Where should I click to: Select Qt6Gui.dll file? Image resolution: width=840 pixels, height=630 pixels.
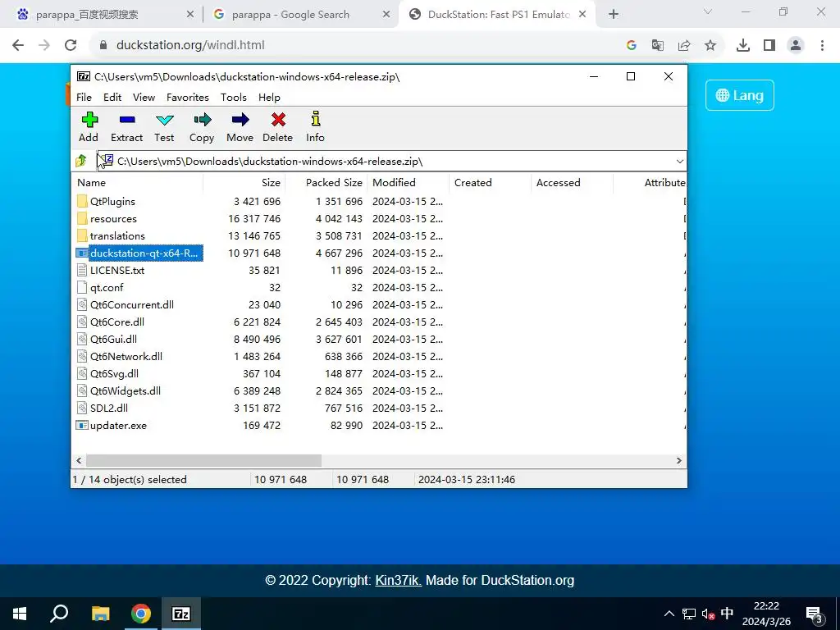click(x=113, y=339)
